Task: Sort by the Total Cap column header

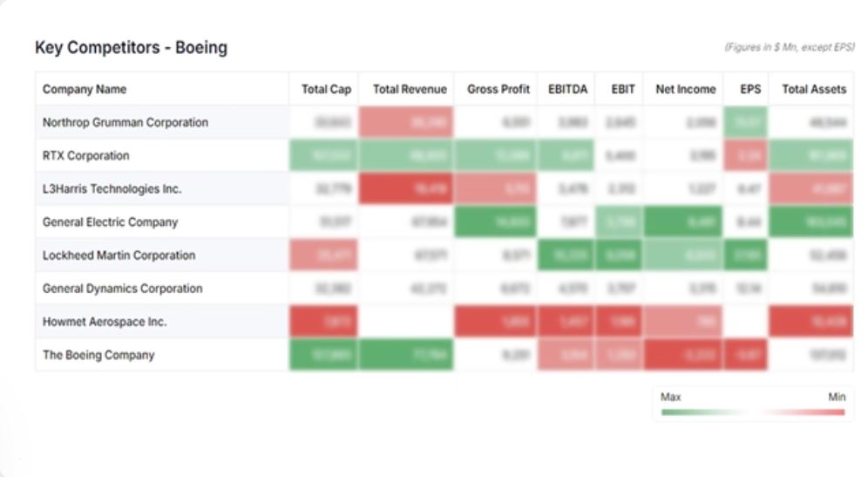Action: click(x=326, y=89)
